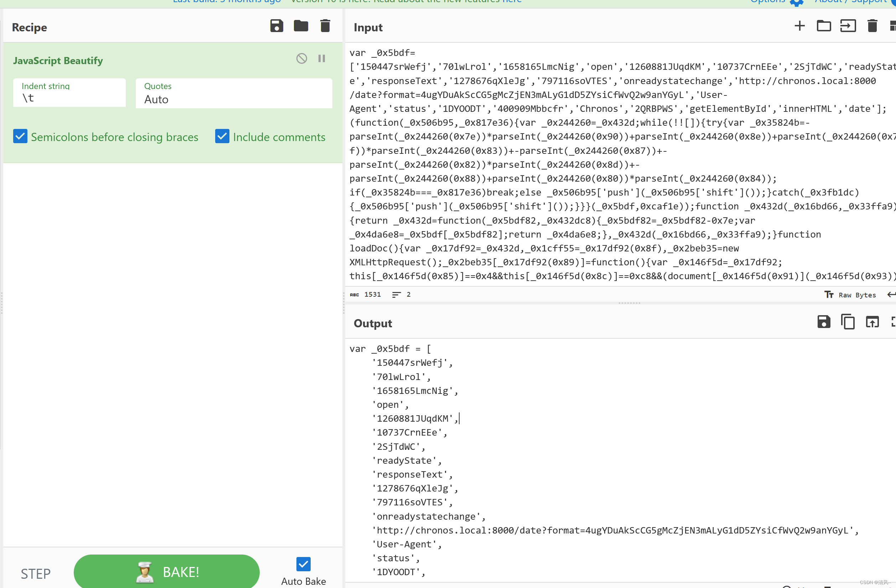Click the '1658165LmcNig' line in Output
Image resolution: width=896 pixels, height=588 pixels.
click(415, 391)
